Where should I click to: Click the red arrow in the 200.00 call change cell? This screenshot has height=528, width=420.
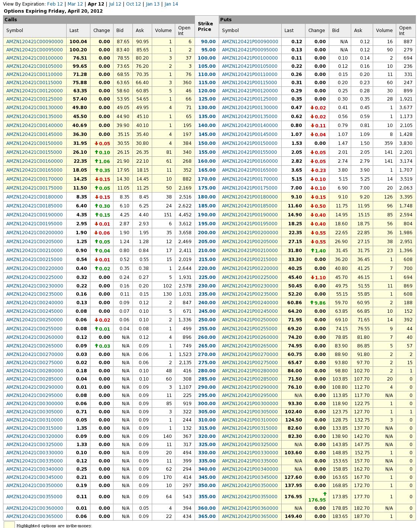(x=96, y=233)
